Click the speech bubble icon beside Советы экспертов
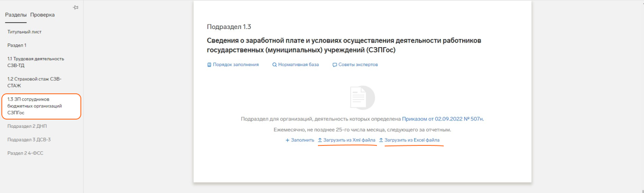The width and height of the screenshot is (644, 193). (335, 65)
